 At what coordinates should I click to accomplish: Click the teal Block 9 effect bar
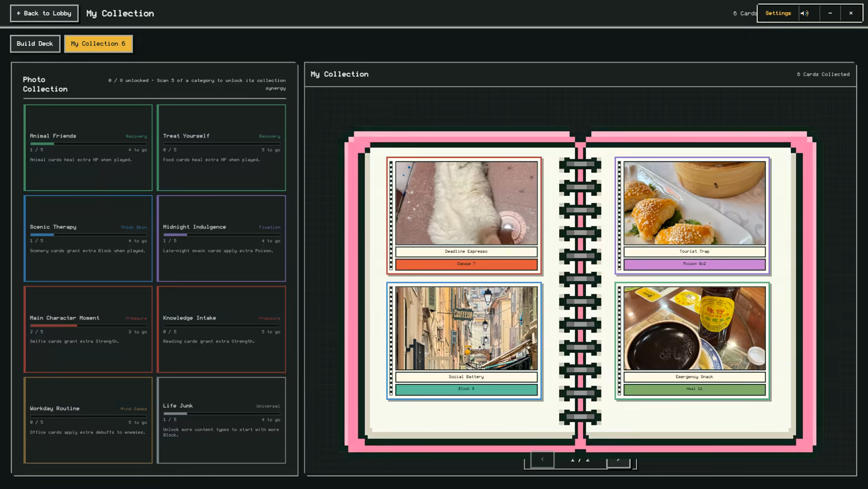(x=466, y=389)
